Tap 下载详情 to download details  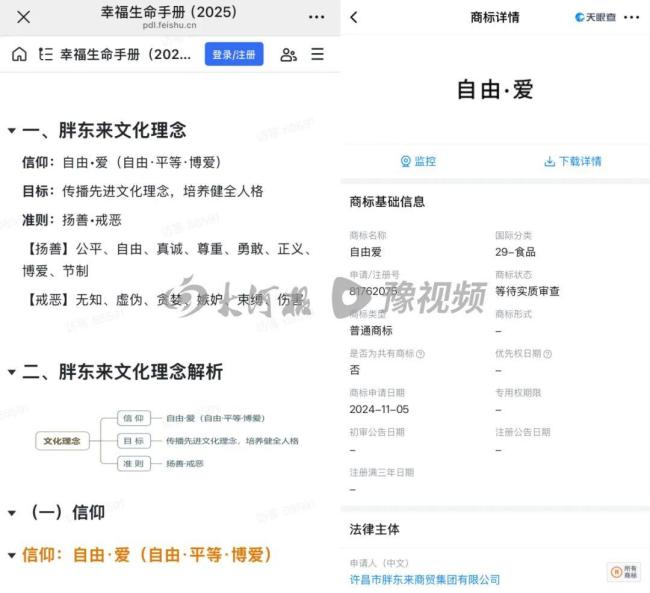pos(572,161)
